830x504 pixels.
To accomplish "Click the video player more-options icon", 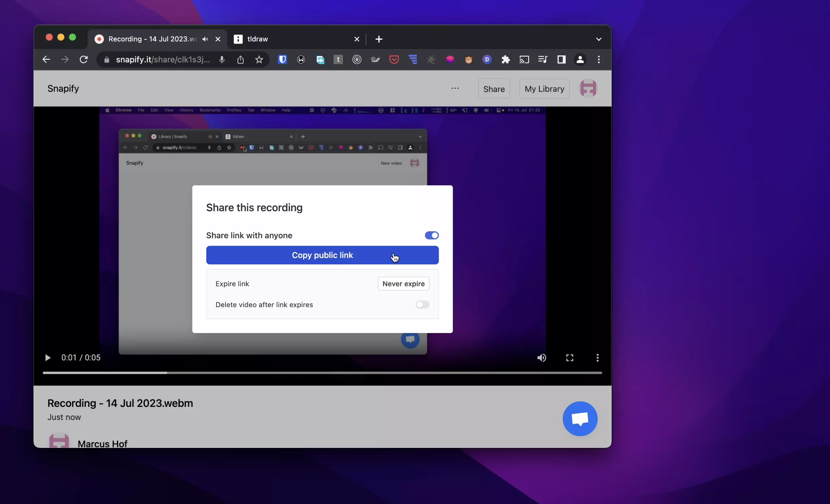I will pyautogui.click(x=598, y=357).
